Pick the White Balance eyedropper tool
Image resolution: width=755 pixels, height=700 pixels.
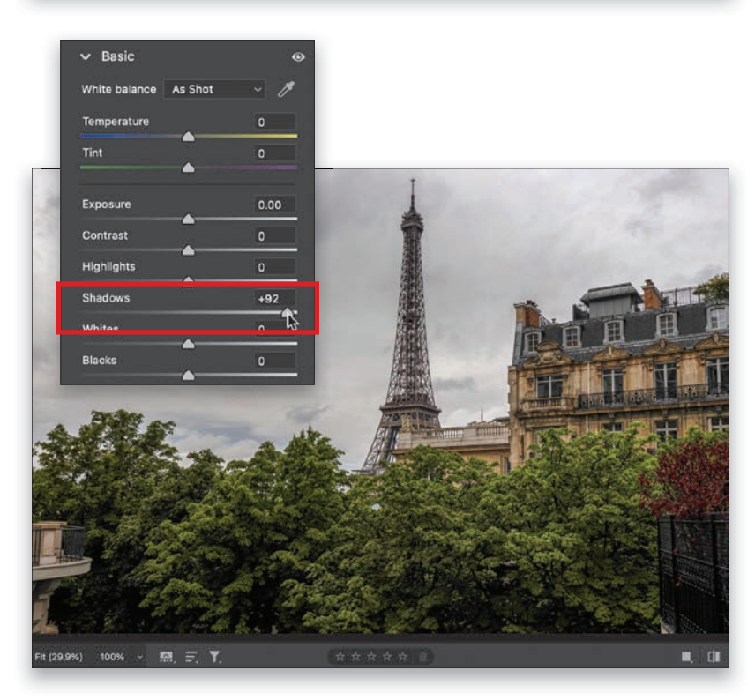[x=287, y=89]
